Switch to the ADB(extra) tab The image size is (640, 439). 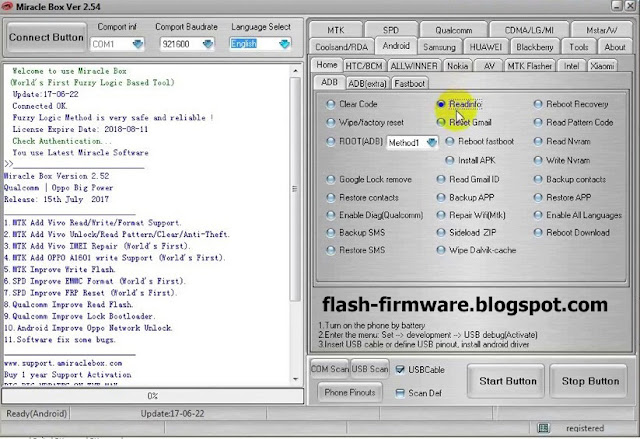pyautogui.click(x=367, y=84)
